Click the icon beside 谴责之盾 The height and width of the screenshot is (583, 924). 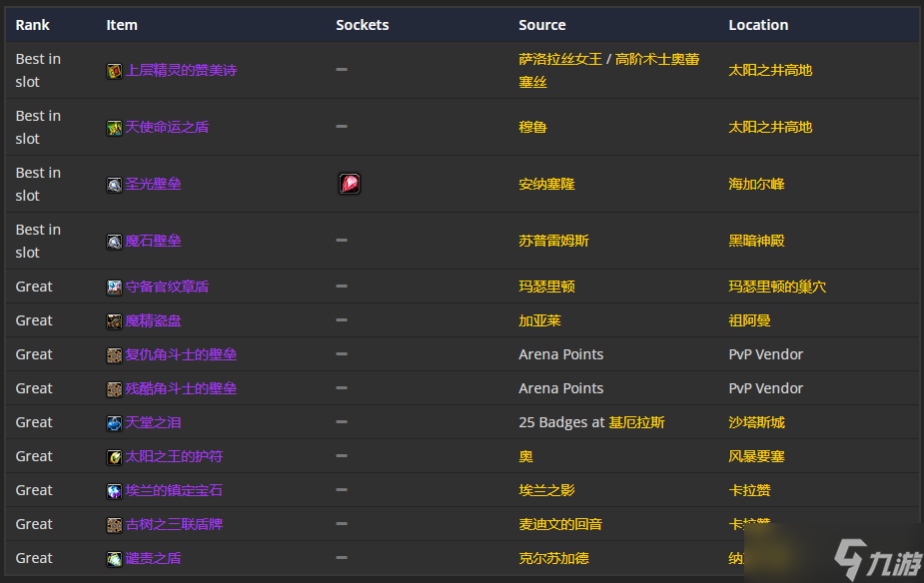click(114, 559)
